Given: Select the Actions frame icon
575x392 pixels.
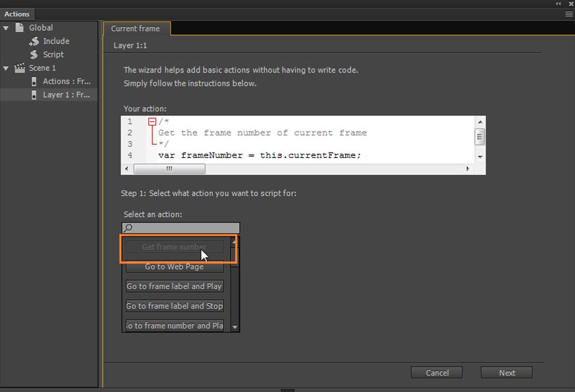Looking at the screenshot, I should click(x=34, y=81).
